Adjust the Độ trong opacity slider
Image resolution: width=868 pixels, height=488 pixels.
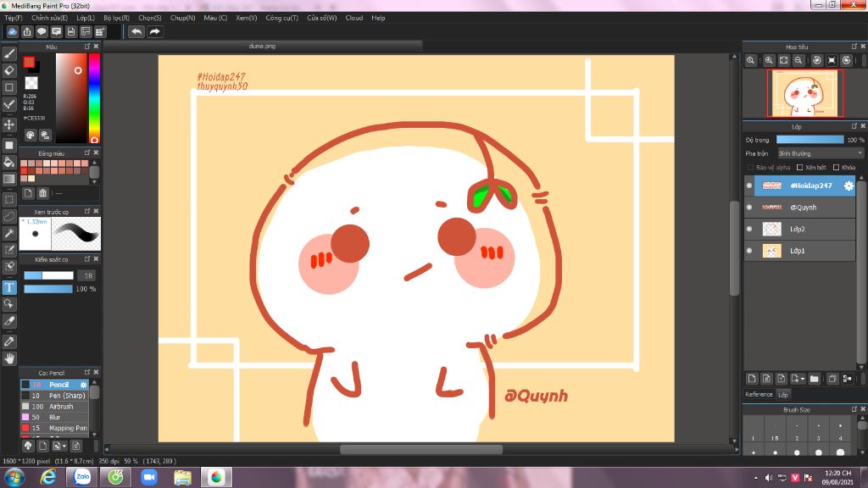tap(810, 140)
